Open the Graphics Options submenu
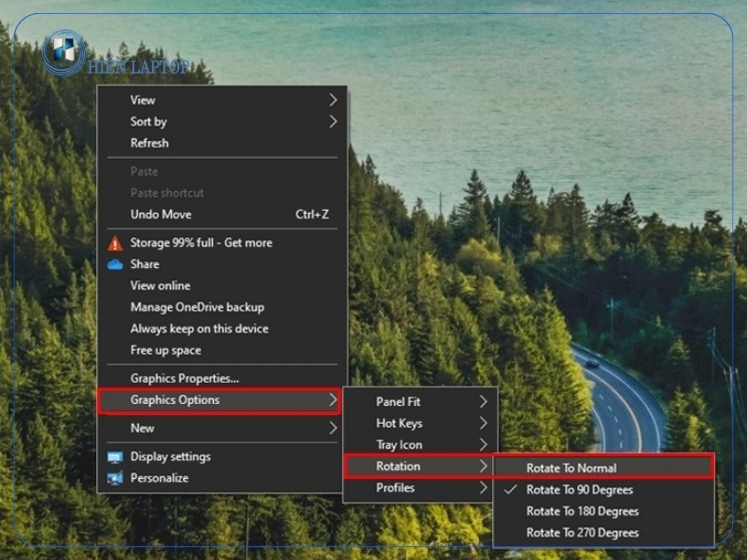The width and height of the screenshot is (747, 560). coord(219,400)
